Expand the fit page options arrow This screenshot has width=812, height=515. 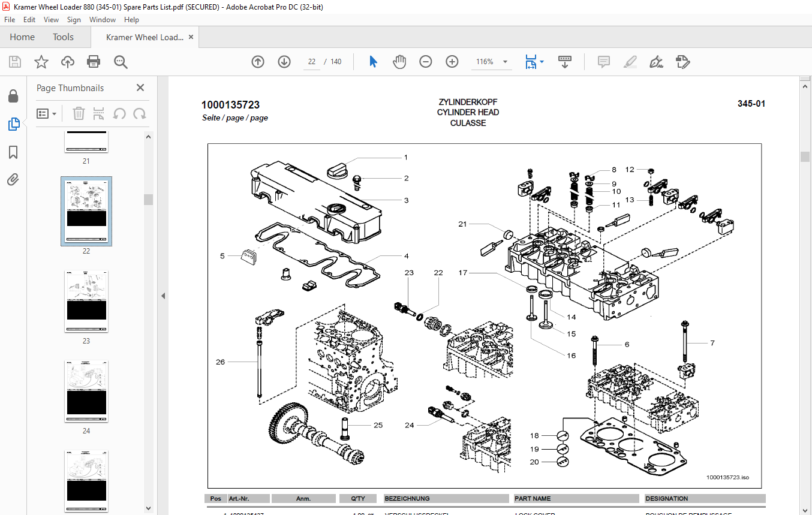tap(542, 62)
